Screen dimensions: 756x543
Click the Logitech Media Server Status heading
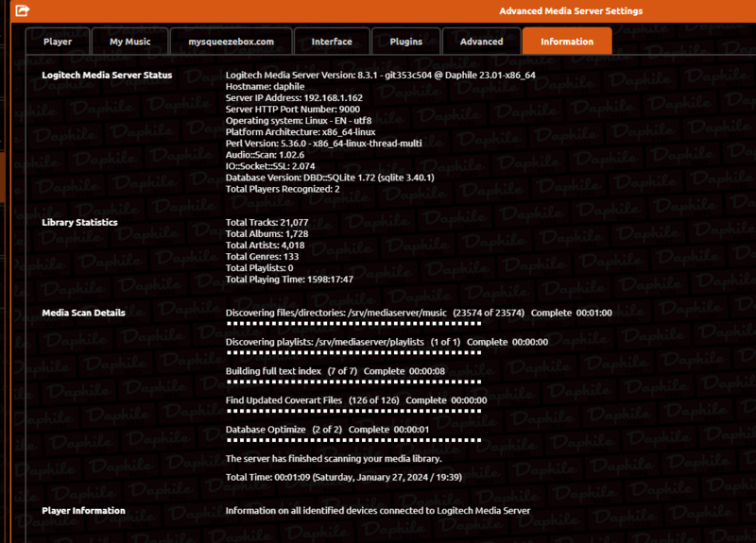(107, 75)
